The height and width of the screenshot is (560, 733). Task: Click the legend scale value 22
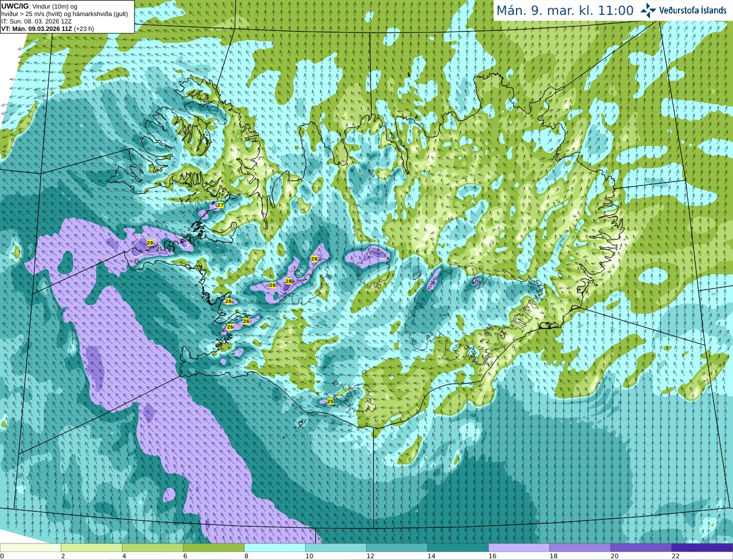pos(676,556)
